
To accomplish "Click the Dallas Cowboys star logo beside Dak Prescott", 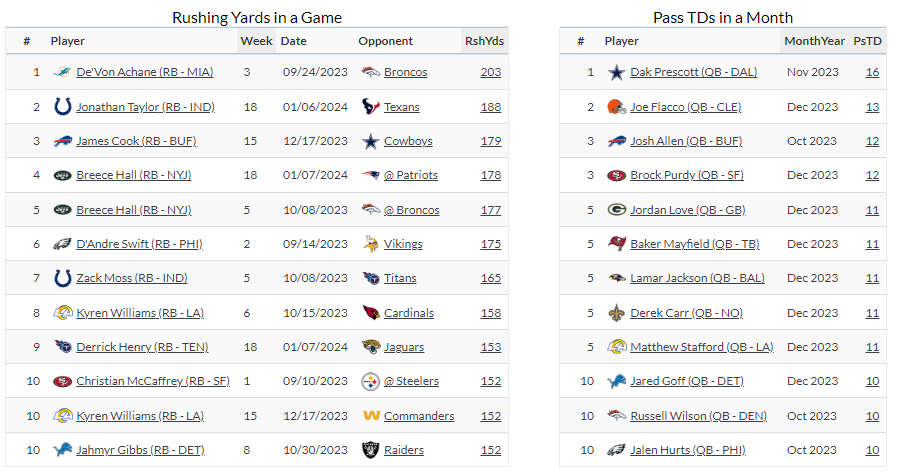I will pyautogui.click(x=616, y=72).
